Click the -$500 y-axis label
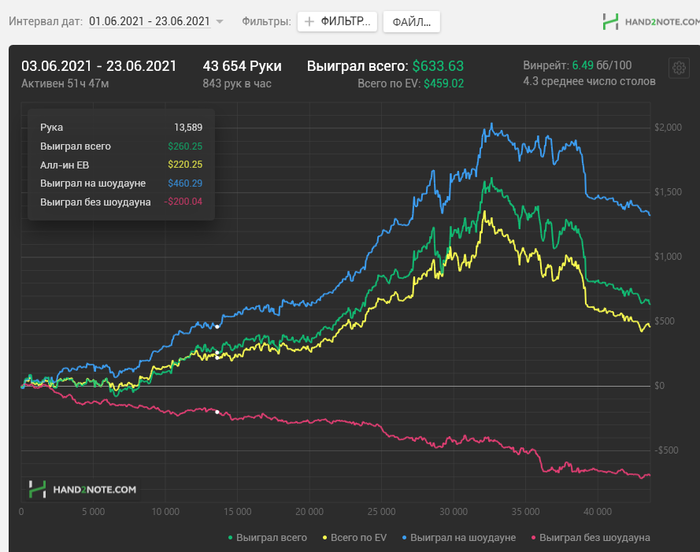 pyautogui.click(x=666, y=450)
